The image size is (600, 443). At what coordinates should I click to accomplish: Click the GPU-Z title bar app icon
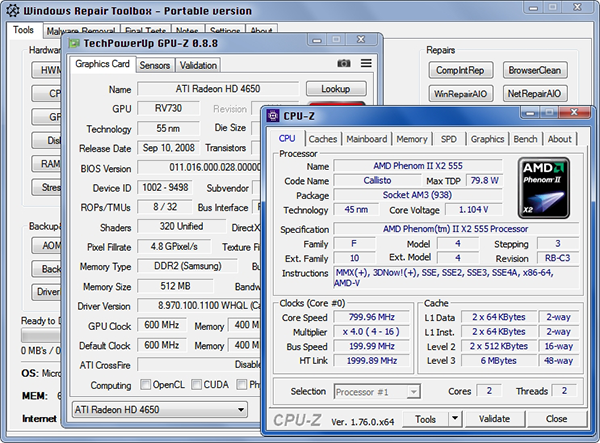click(x=74, y=43)
